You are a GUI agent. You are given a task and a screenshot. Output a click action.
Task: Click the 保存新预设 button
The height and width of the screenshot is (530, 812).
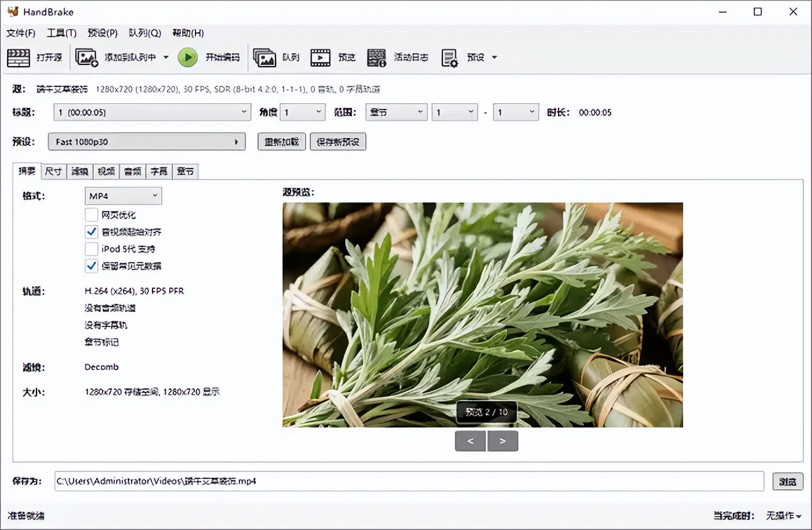pyautogui.click(x=337, y=141)
